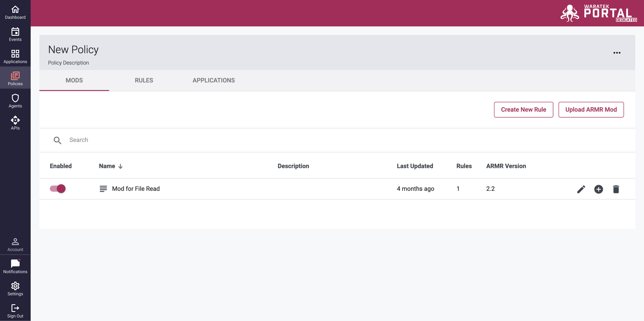Open the Applications section in the sidebar
The width and height of the screenshot is (644, 321).
tap(15, 57)
